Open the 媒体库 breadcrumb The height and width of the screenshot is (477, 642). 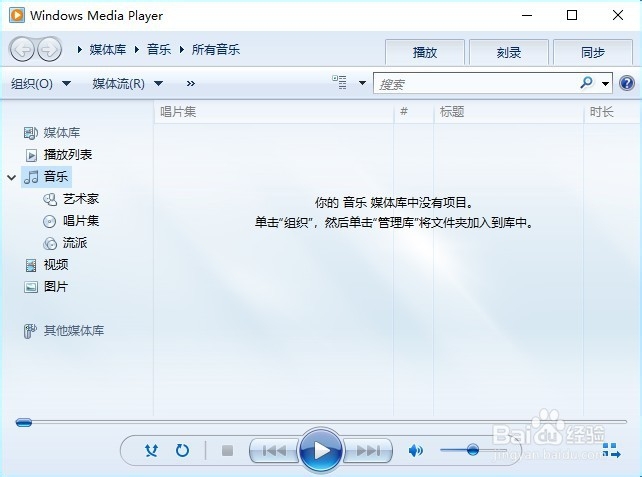108,50
